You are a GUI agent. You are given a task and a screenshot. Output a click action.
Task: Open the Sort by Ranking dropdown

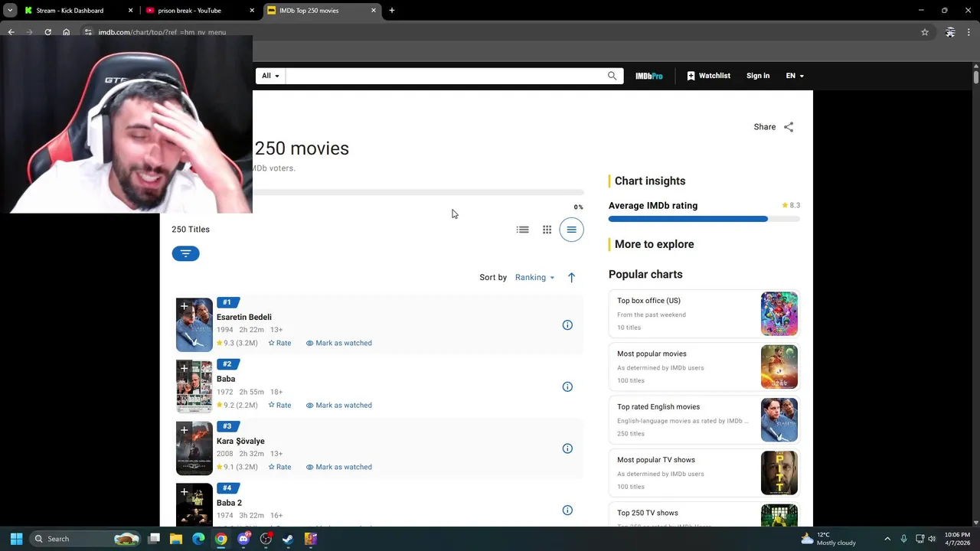pyautogui.click(x=534, y=278)
